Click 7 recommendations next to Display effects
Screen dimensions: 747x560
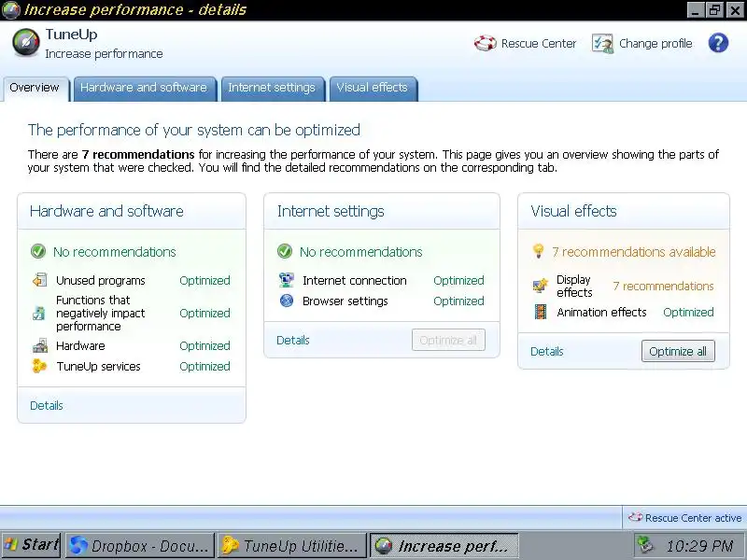663,286
